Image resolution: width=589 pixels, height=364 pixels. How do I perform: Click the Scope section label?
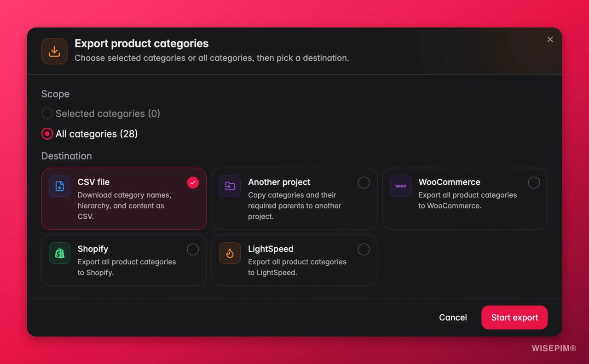pyautogui.click(x=55, y=94)
